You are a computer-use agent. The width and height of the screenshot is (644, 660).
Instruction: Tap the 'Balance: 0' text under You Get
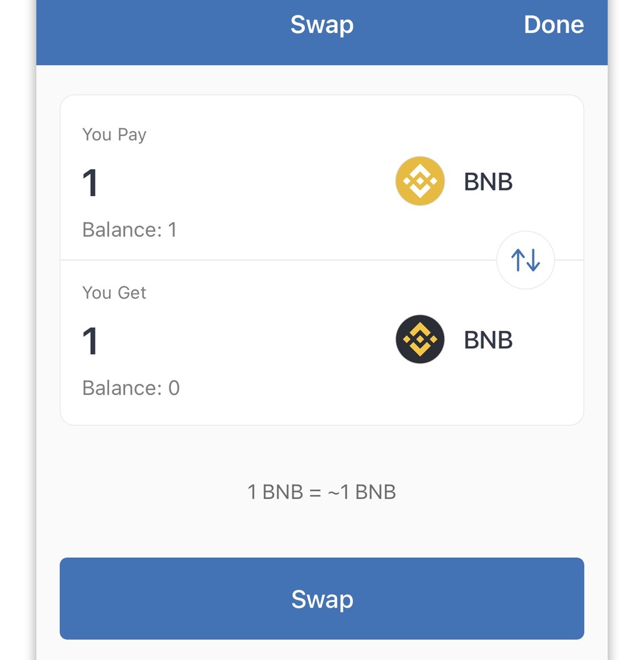pyautogui.click(x=131, y=388)
